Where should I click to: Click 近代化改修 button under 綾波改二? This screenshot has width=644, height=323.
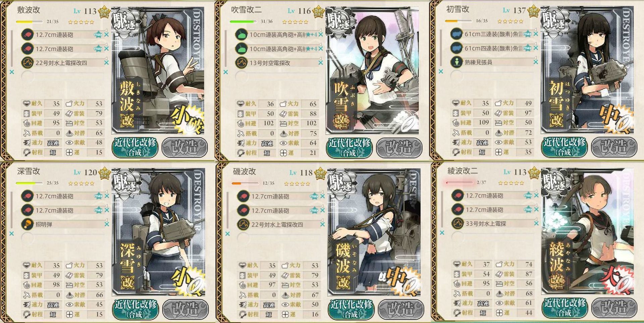click(x=565, y=307)
